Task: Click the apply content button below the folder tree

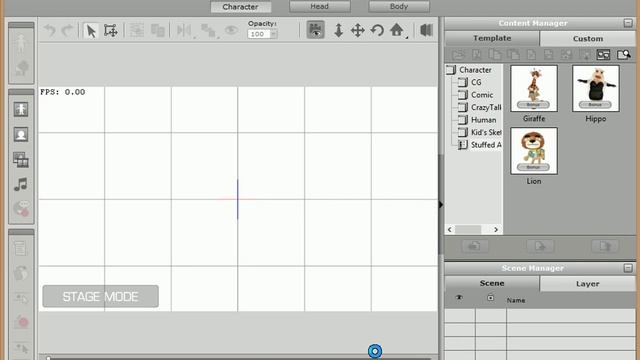Action: (474, 246)
